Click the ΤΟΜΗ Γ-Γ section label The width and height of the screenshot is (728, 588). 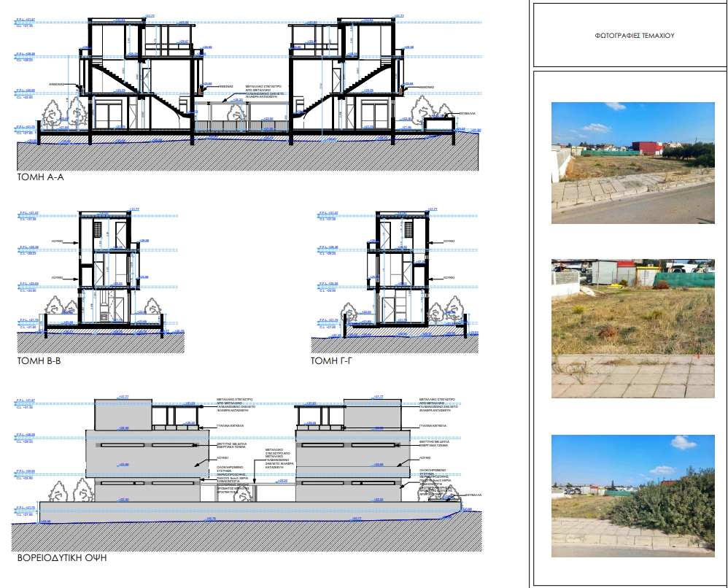coord(331,360)
